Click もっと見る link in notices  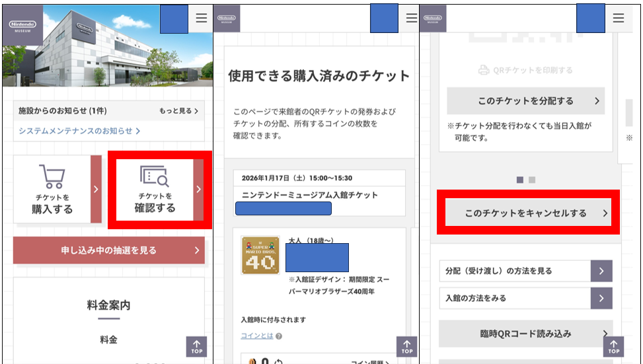point(179,111)
